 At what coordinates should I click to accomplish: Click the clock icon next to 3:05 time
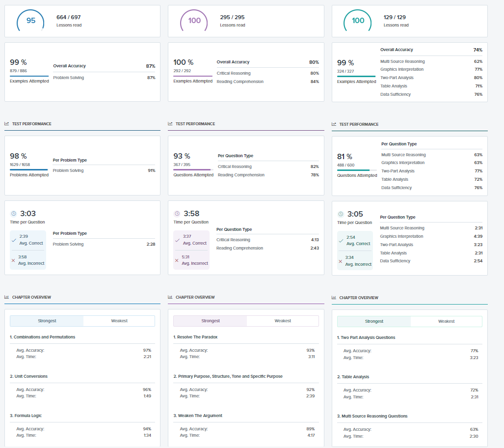pyautogui.click(x=341, y=214)
